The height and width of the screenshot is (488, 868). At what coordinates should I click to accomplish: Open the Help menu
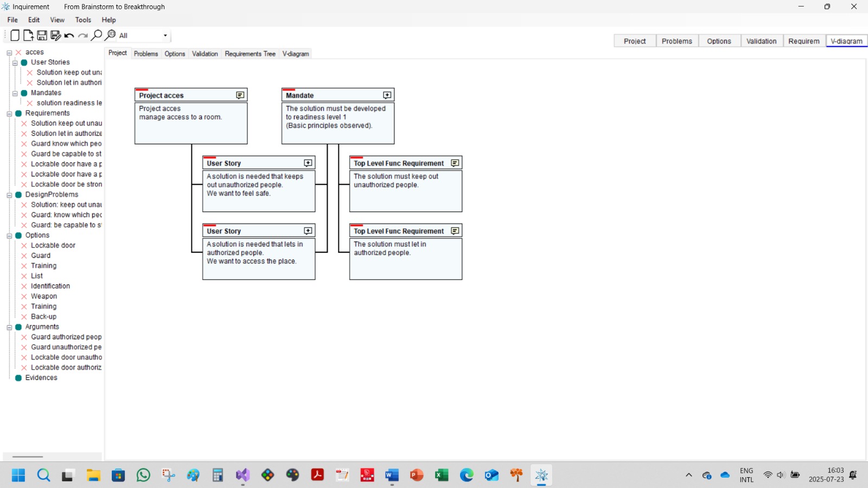108,20
